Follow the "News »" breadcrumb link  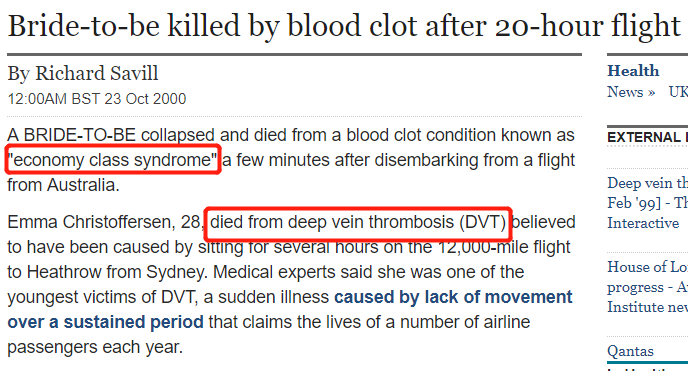pyautogui.click(x=631, y=92)
